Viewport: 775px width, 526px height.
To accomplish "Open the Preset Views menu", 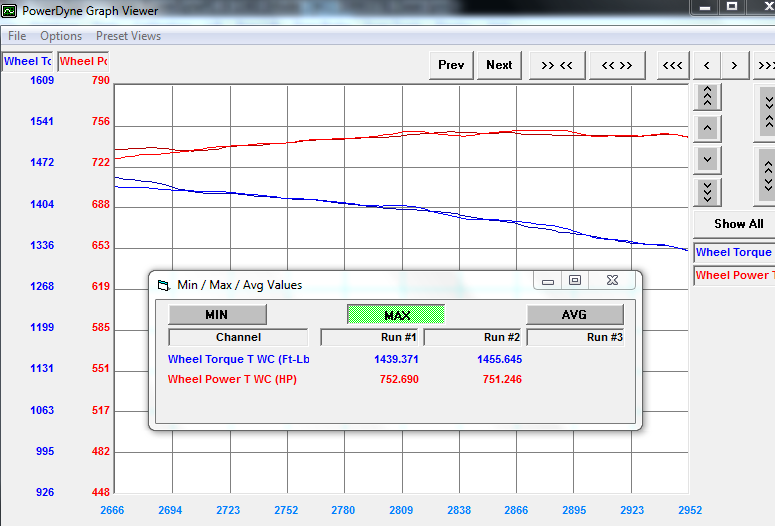I will pyautogui.click(x=128, y=36).
